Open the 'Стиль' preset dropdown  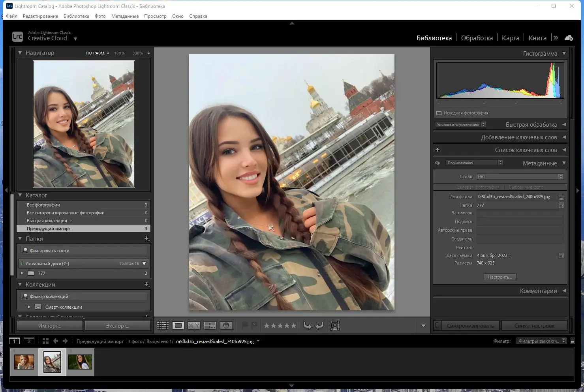[x=520, y=176]
